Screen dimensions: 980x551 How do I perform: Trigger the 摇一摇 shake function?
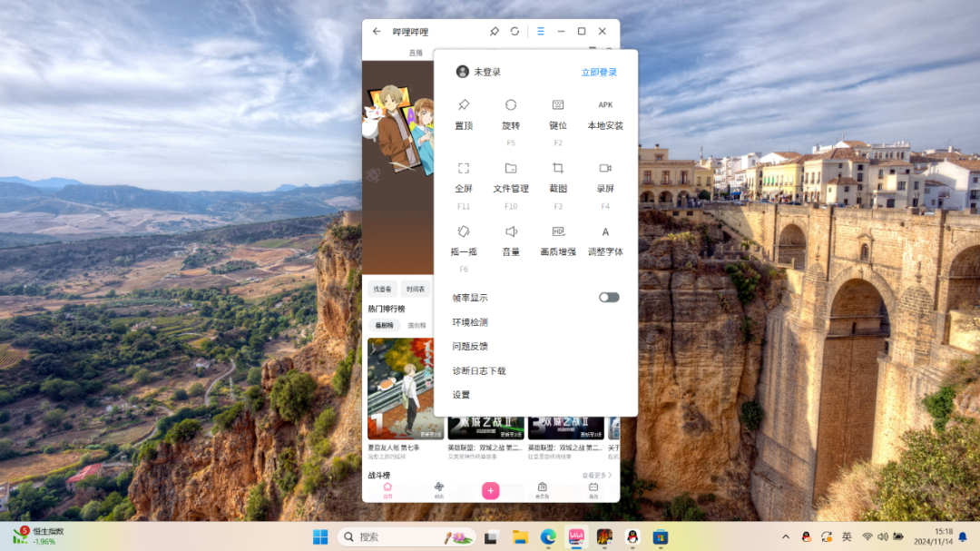(x=463, y=249)
